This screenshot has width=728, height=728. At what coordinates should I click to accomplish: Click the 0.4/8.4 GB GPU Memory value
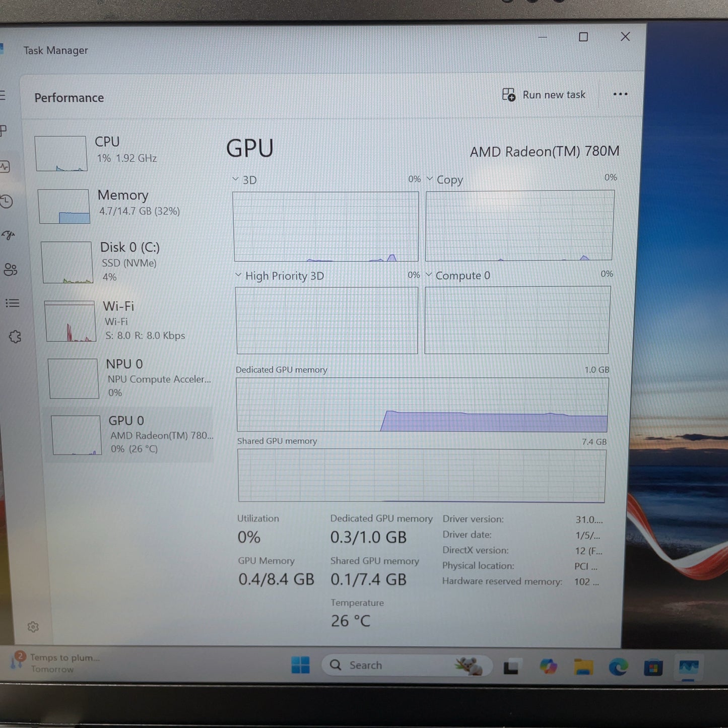(276, 579)
